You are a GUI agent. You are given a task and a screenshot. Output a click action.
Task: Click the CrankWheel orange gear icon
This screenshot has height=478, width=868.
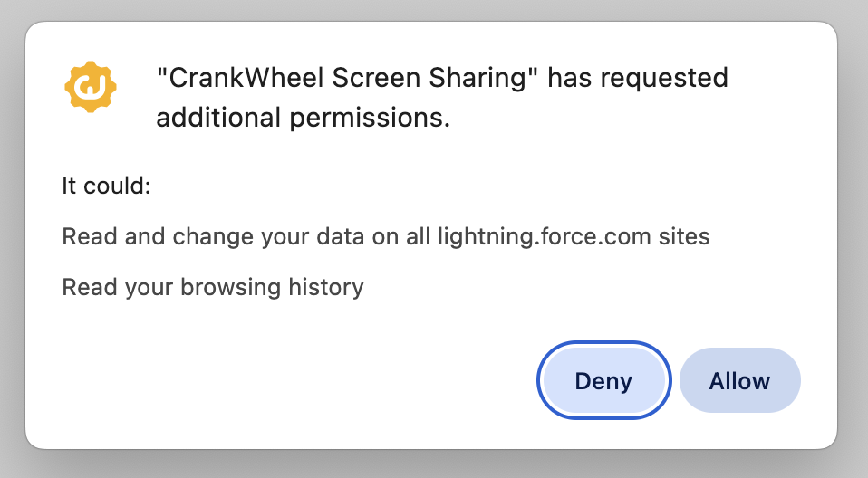88,87
